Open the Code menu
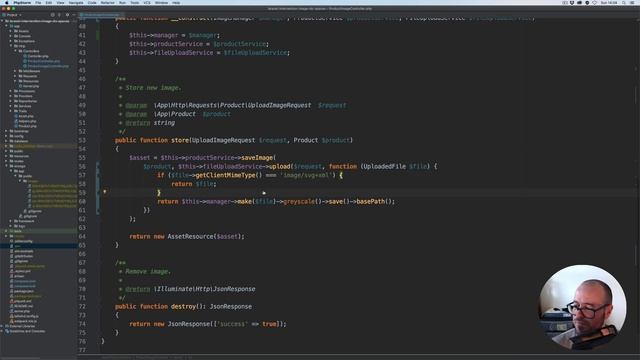The width and height of the screenshot is (640, 360). click(x=92, y=2)
